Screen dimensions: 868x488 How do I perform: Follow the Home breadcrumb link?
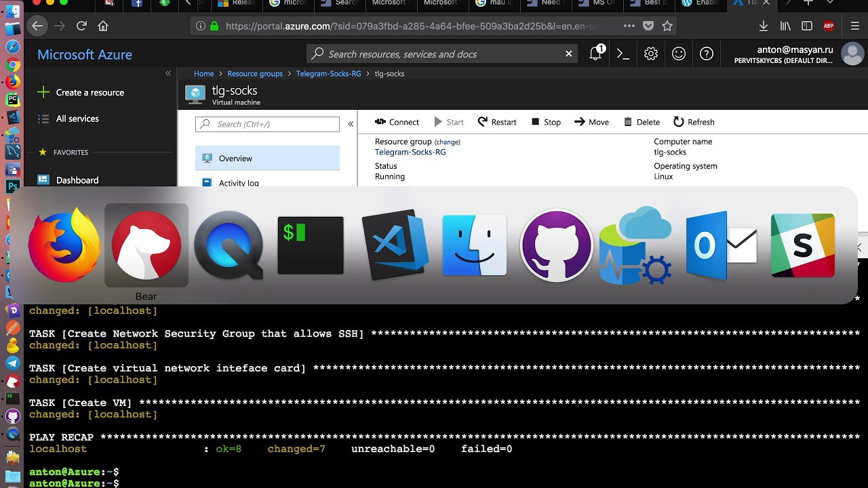[x=203, y=74]
